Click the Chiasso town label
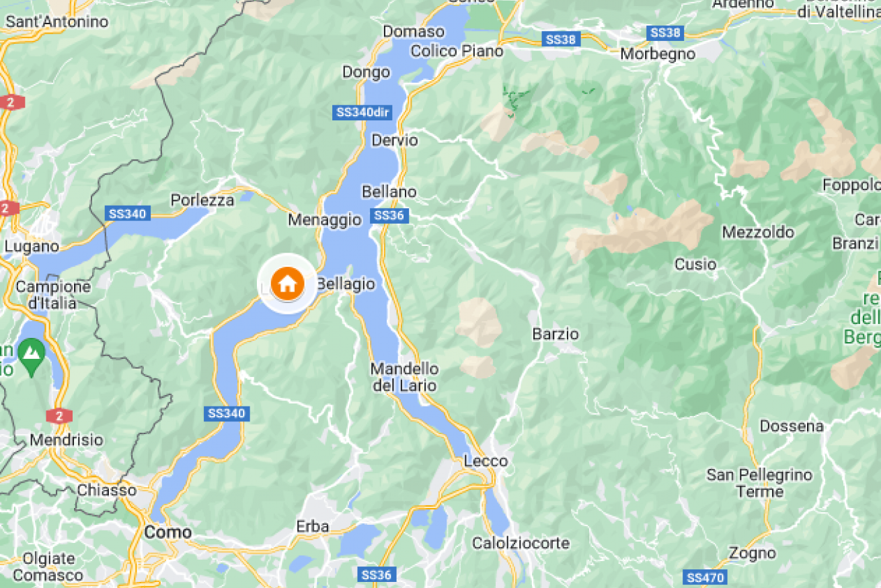881x588 pixels. click(107, 490)
